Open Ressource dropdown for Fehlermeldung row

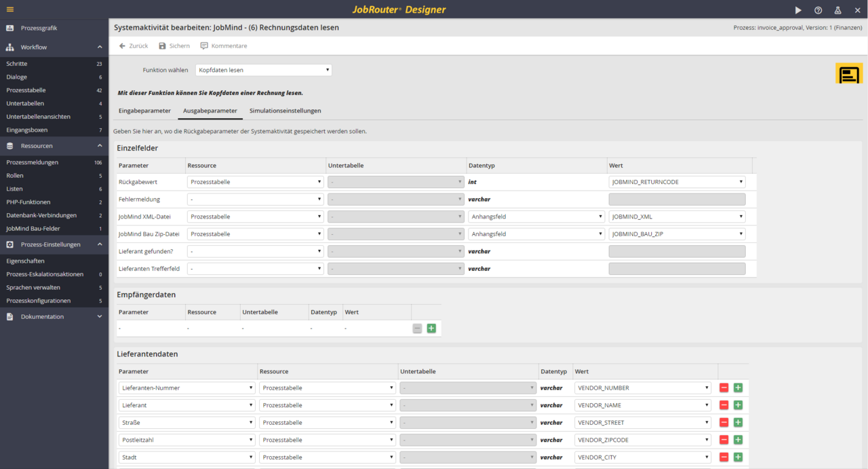(255, 200)
